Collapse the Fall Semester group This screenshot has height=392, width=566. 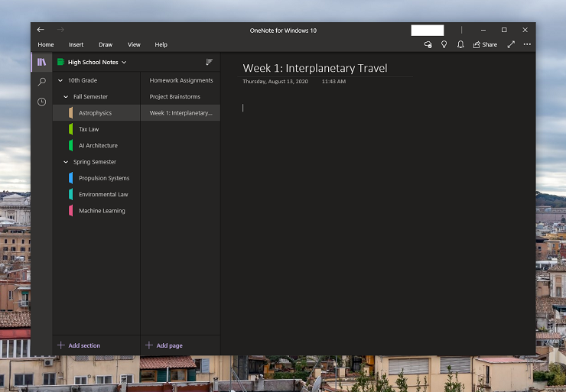(66, 97)
